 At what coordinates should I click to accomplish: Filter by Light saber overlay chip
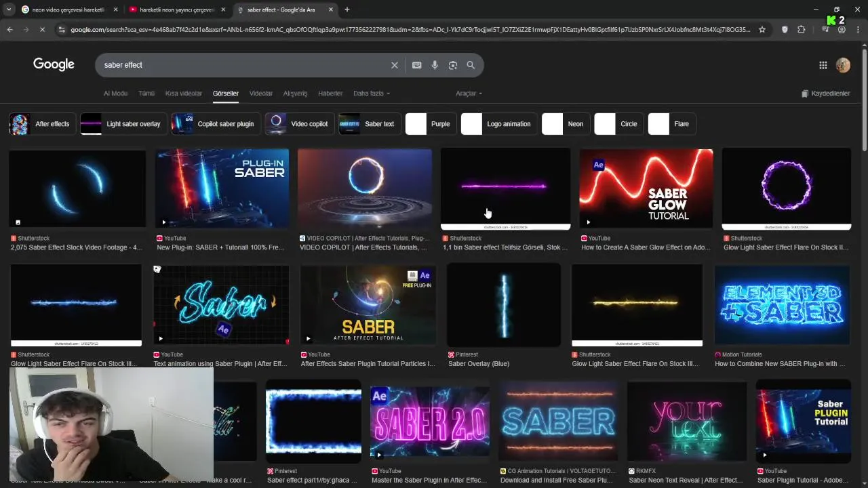point(123,124)
